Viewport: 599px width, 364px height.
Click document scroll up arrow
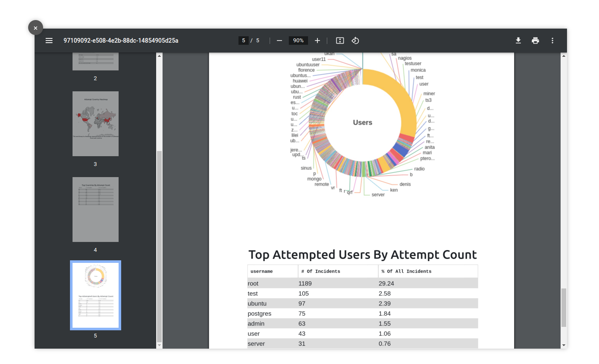click(564, 56)
